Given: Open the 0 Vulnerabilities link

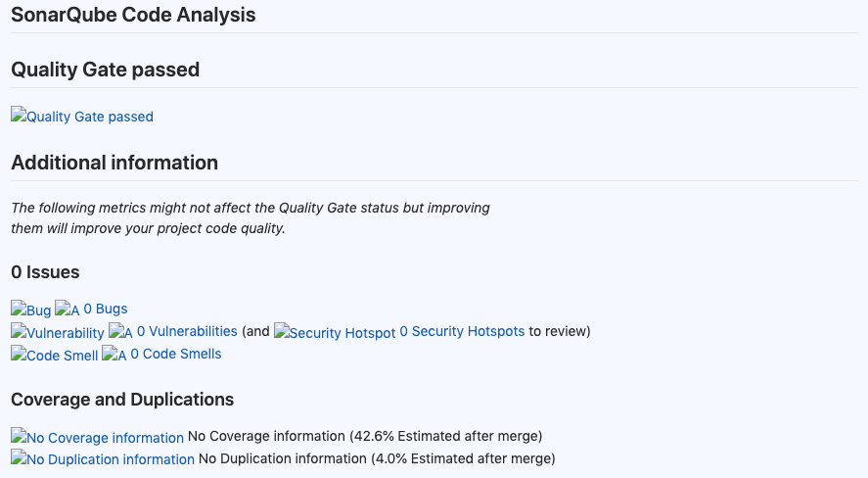Looking at the screenshot, I should coord(187,331).
